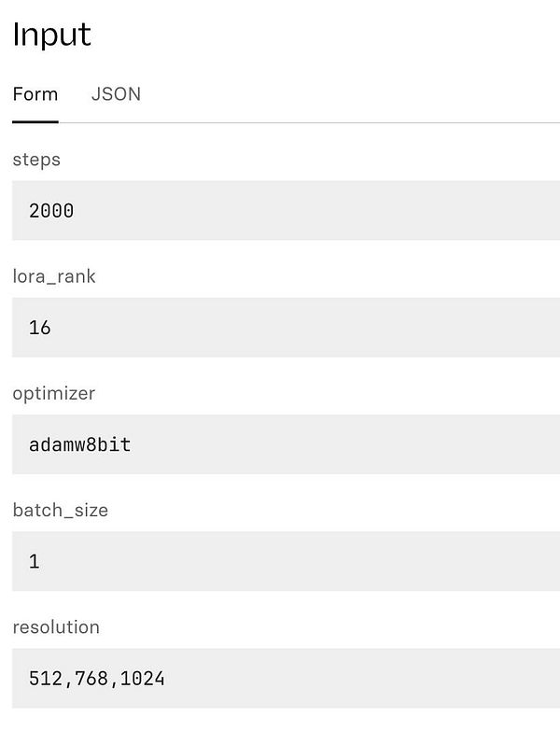Click the 512,768,1024 value text
This screenshot has width=560, height=731.
[97, 678]
